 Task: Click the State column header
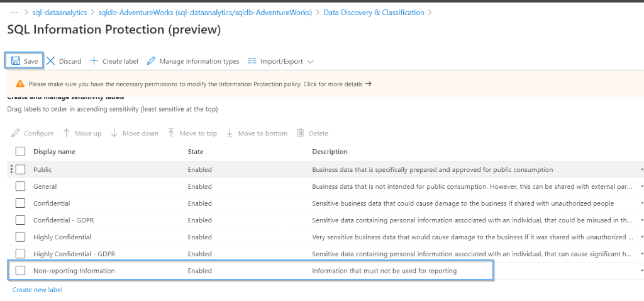[x=196, y=151]
